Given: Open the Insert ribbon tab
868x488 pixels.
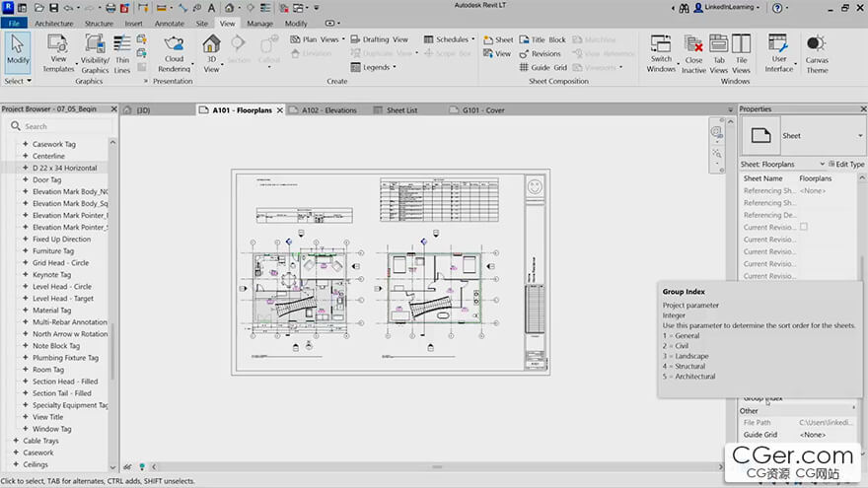Looking at the screenshot, I should pos(133,24).
